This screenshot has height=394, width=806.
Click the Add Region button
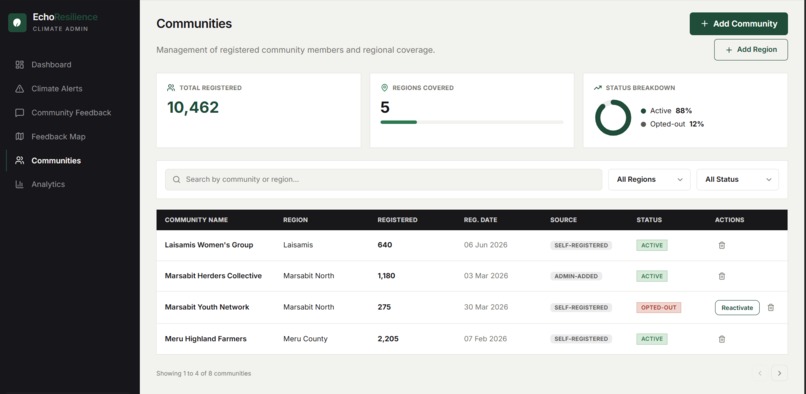(751, 50)
